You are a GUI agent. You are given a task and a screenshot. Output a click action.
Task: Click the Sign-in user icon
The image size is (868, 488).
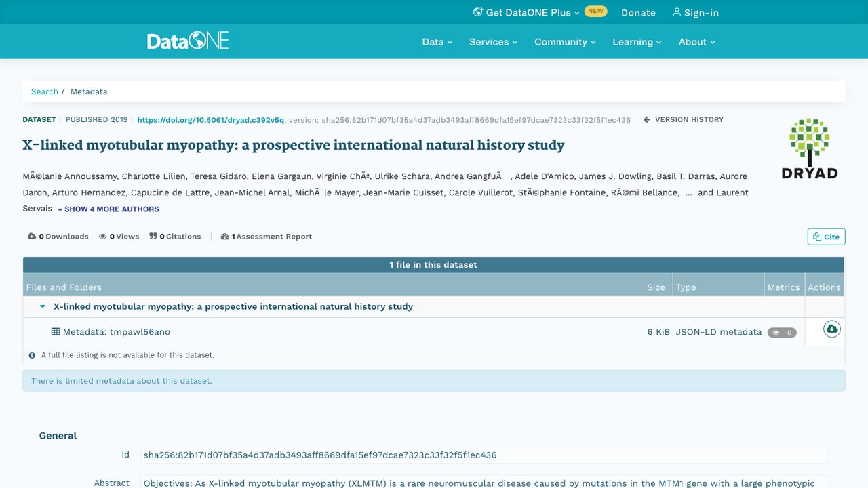pyautogui.click(x=676, y=12)
